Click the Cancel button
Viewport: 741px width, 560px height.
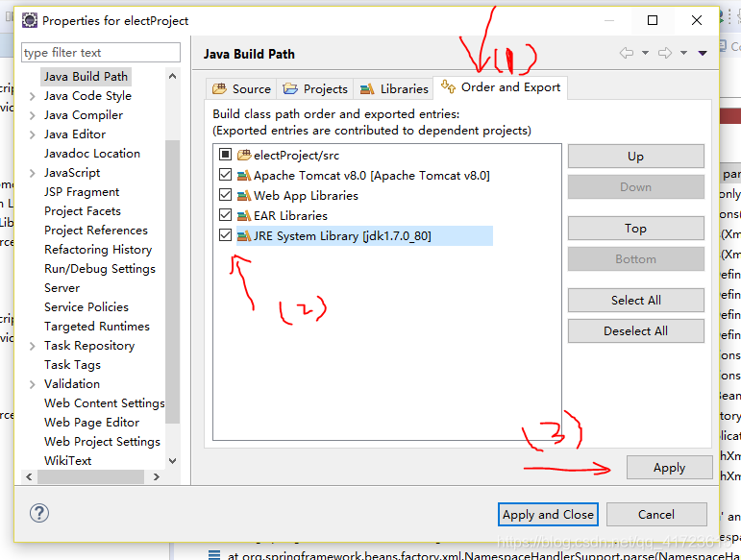[656, 514]
